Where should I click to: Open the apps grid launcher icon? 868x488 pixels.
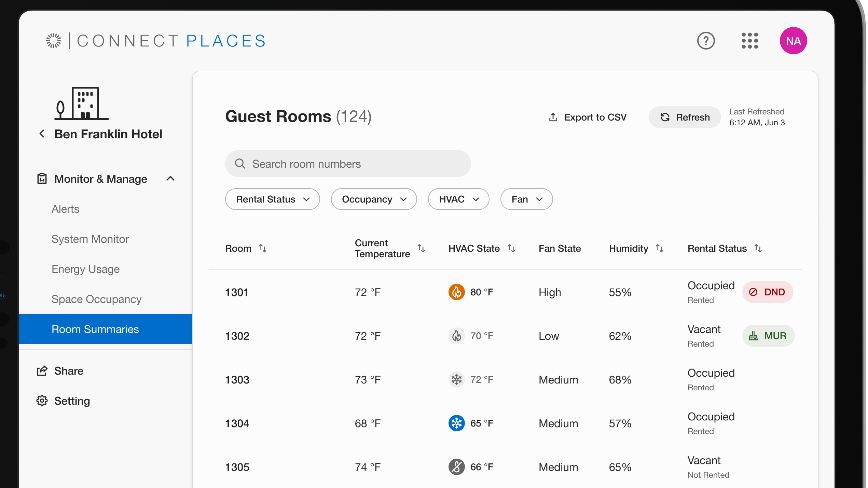[750, 41]
